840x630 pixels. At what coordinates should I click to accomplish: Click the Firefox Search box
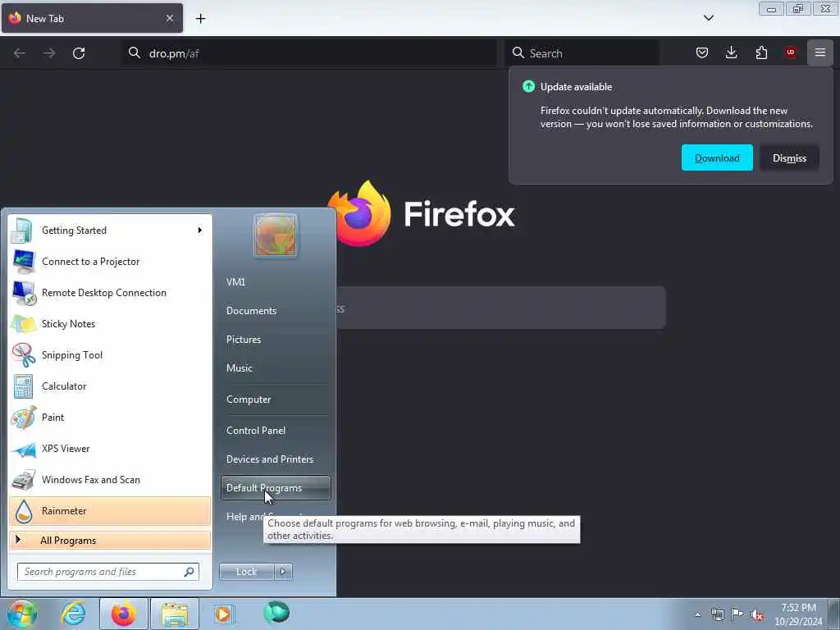(582, 53)
